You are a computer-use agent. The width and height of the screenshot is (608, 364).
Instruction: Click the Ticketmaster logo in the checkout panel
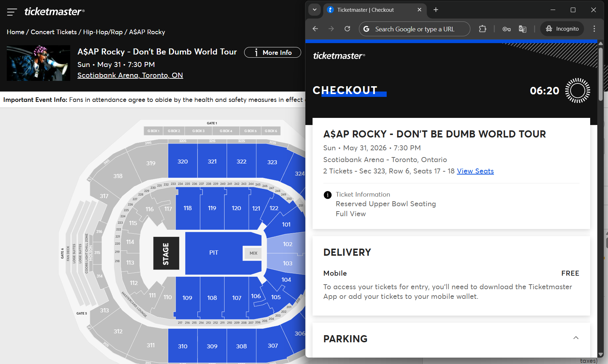click(339, 56)
